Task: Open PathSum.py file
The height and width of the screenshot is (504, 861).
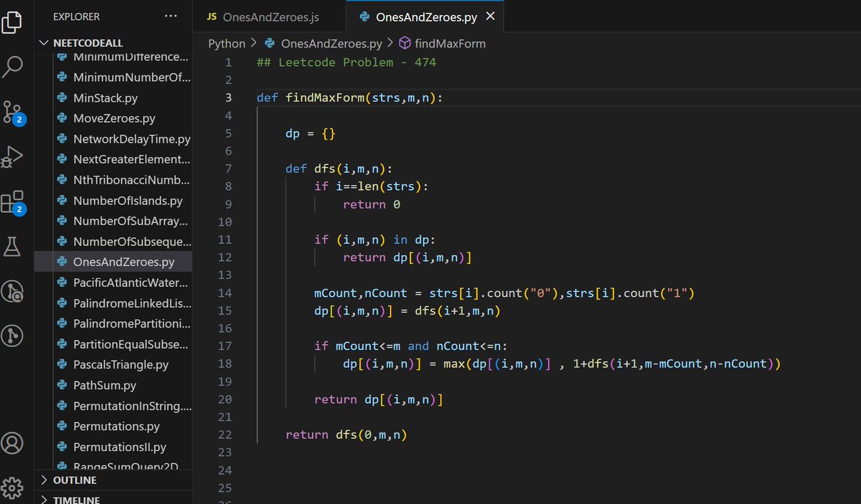Action: tap(104, 386)
